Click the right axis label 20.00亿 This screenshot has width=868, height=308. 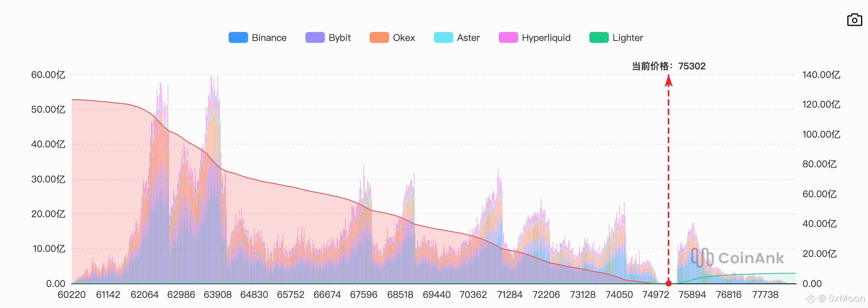pyautogui.click(x=820, y=254)
